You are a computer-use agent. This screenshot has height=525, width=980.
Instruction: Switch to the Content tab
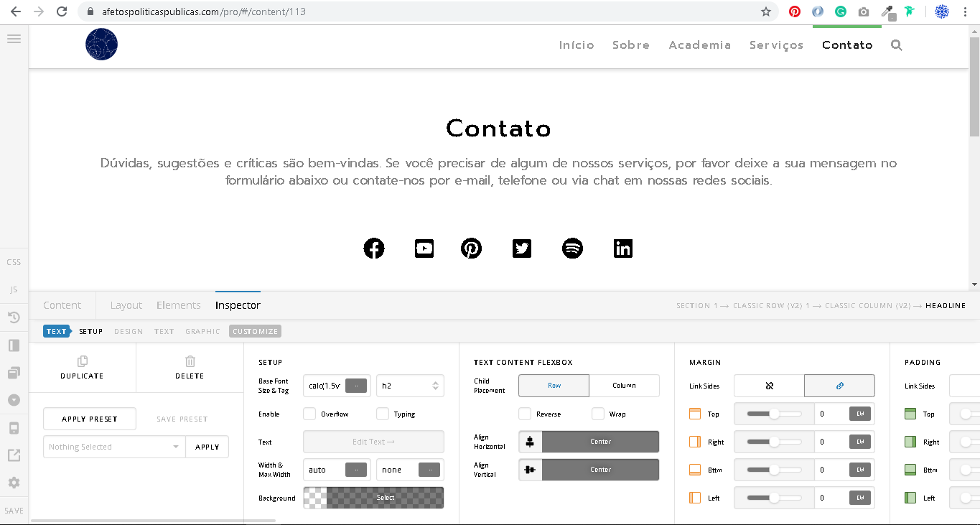coord(62,305)
